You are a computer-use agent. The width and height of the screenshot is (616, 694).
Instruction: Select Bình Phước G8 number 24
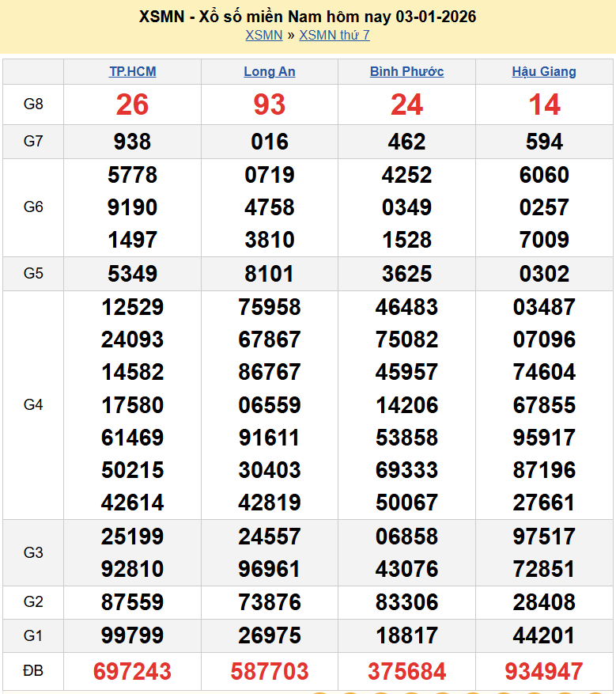click(x=406, y=104)
